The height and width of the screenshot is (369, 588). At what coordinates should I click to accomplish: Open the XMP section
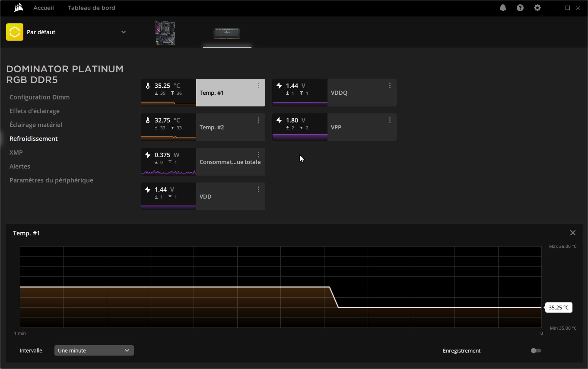tap(16, 153)
